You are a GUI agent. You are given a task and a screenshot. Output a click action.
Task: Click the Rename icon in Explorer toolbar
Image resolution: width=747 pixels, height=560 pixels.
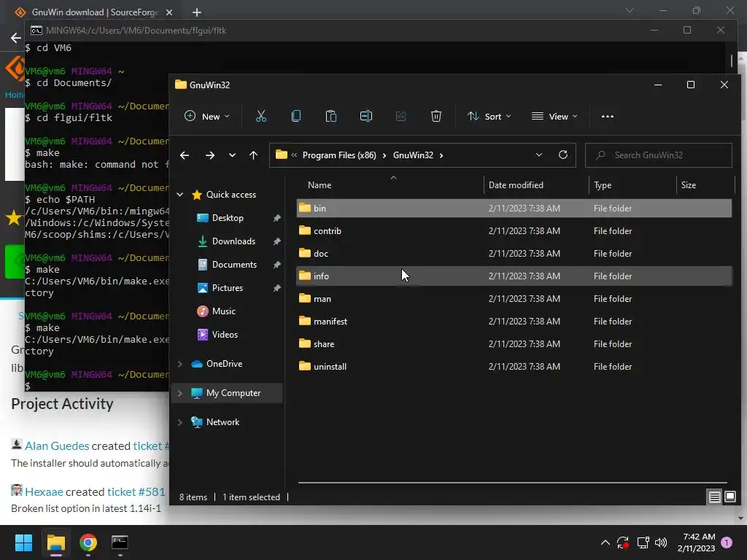[x=366, y=116]
